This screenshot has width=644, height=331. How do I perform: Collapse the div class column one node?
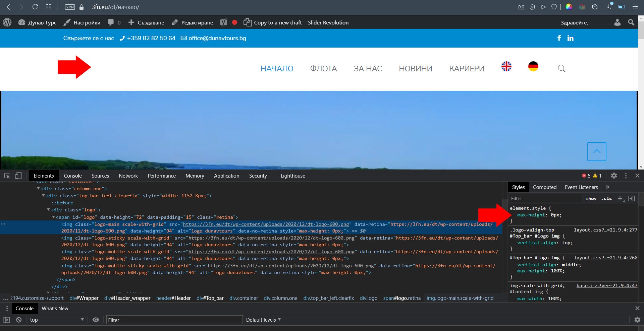pyautogui.click(x=38, y=189)
